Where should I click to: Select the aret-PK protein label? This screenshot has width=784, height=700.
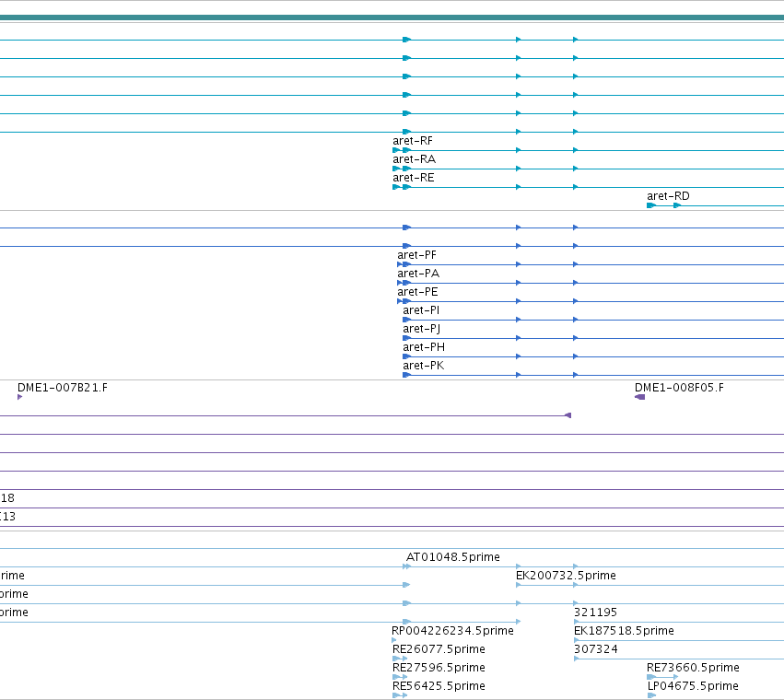[x=423, y=366]
